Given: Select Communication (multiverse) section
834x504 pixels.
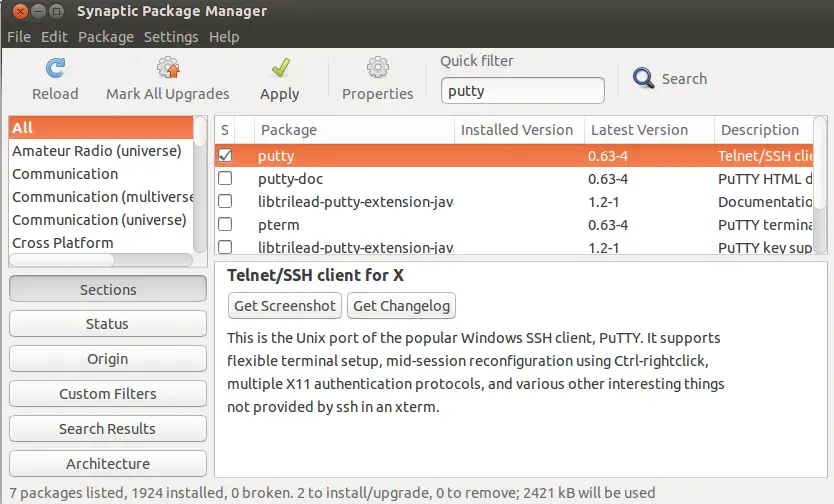Looking at the screenshot, I should coord(101,197).
